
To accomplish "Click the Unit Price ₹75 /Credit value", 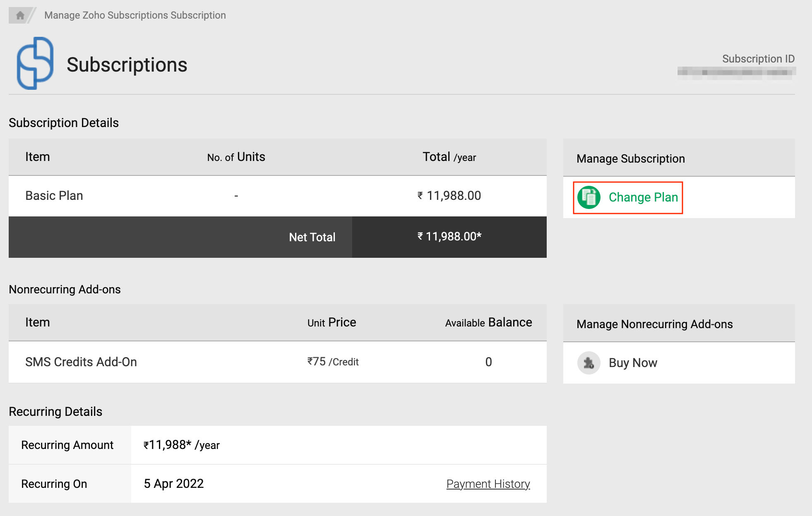I will pos(333,362).
